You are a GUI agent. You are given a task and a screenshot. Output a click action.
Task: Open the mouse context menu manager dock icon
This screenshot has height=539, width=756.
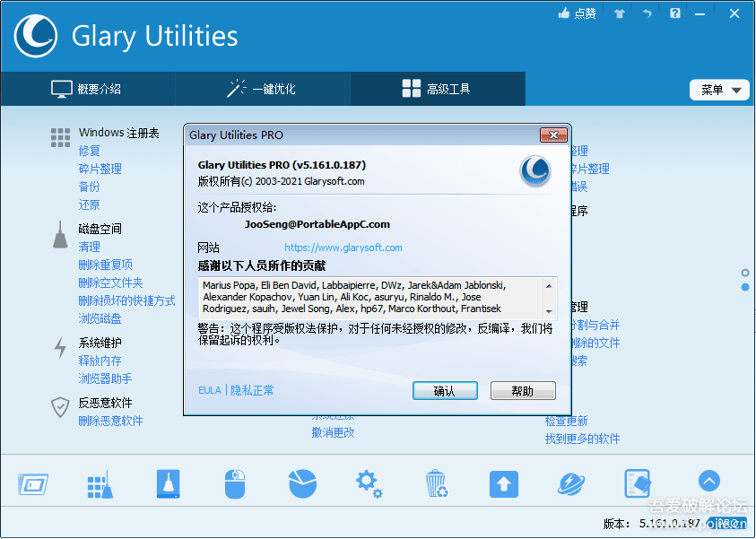(235, 484)
